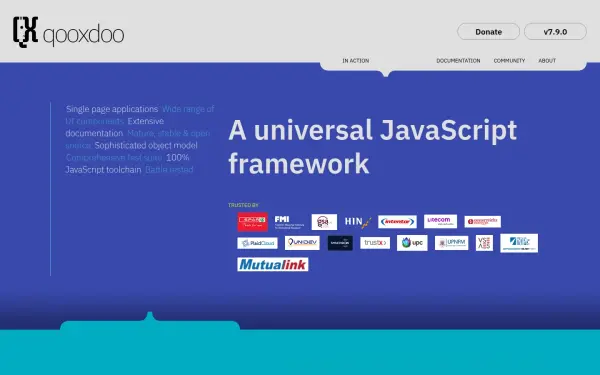Image resolution: width=600 pixels, height=375 pixels.
Task: Click the gsa logo
Action: pos(324,222)
